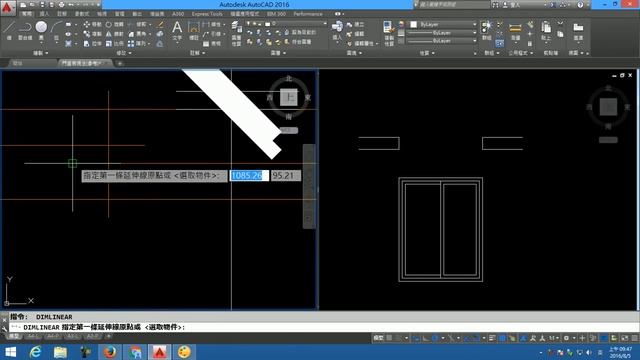Click the Scale tool icon
The image size is (640, 360).
[x=109, y=43]
